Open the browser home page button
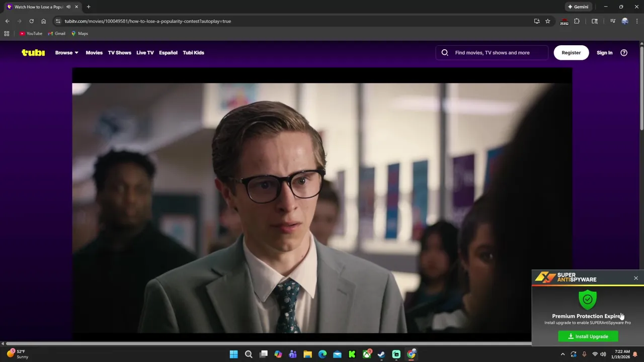The height and width of the screenshot is (362, 644). point(43,21)
